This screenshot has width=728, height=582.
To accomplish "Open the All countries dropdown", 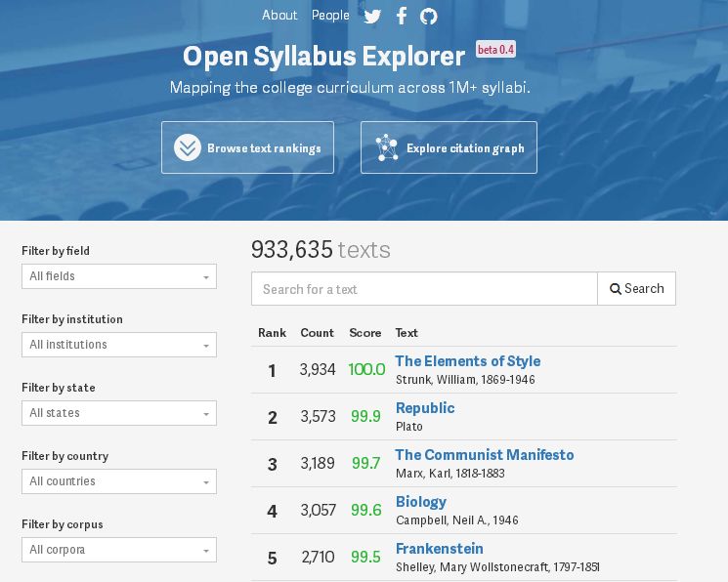I will pos(119,481).
